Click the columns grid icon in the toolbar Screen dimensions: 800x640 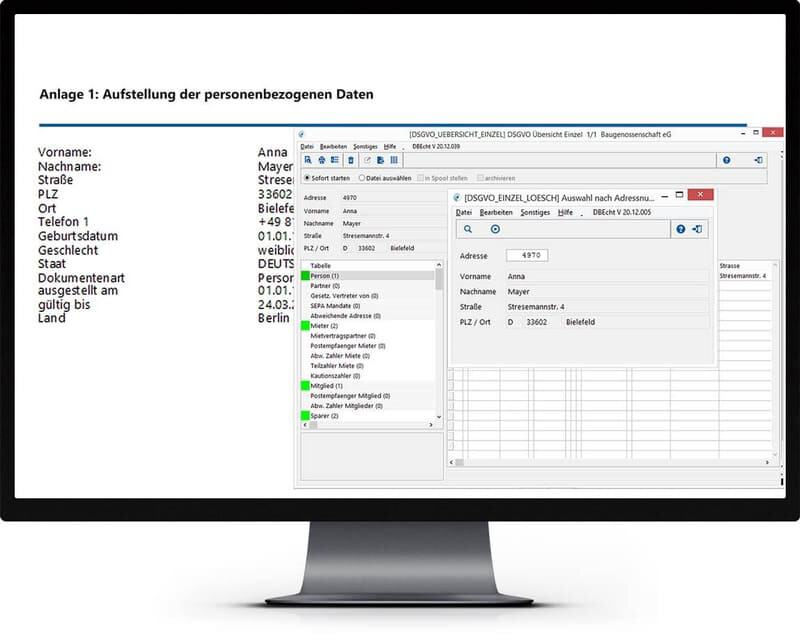394,160
